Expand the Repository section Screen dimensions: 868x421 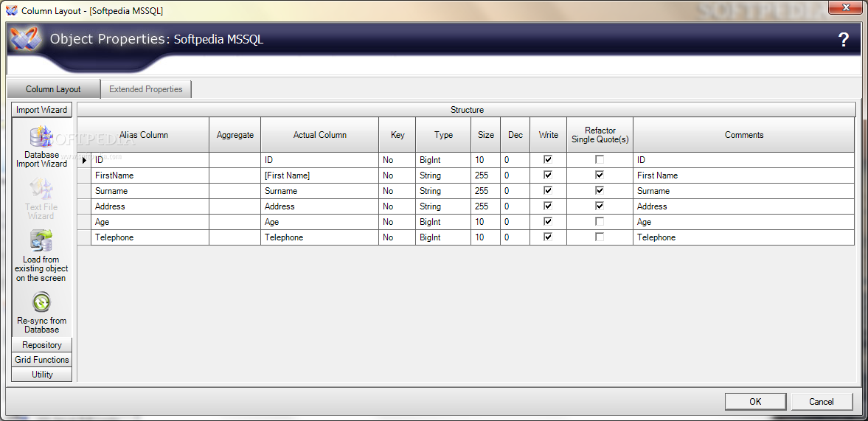pyautogui.click(x=41, y=344)
